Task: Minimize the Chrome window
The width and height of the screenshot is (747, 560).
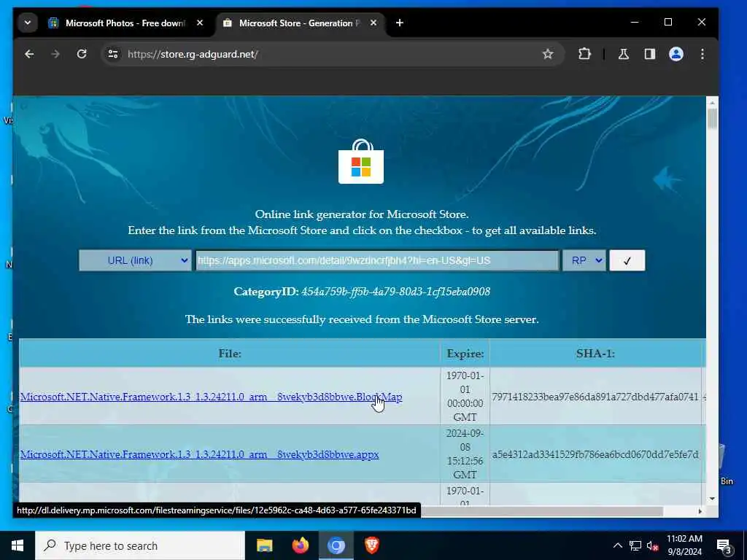Action: (635, 23)
